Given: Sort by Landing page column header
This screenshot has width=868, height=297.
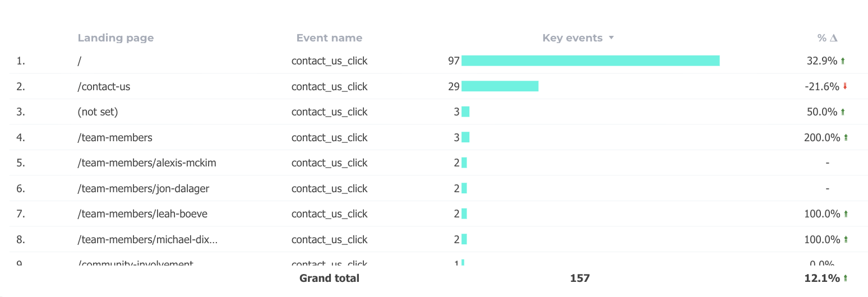Looking at the screenshot, I should tap(116, 38).
